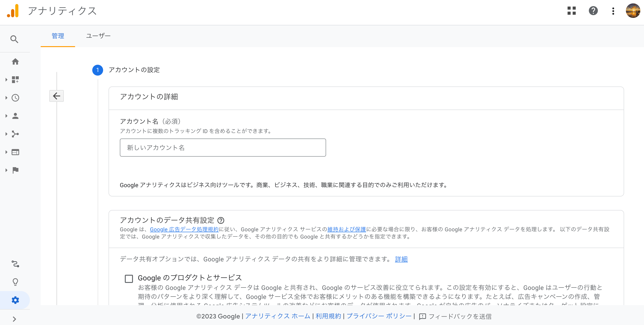Expand the Conversions flag section
Viewport: 644px width, 325px height.
tap(15, 170)
